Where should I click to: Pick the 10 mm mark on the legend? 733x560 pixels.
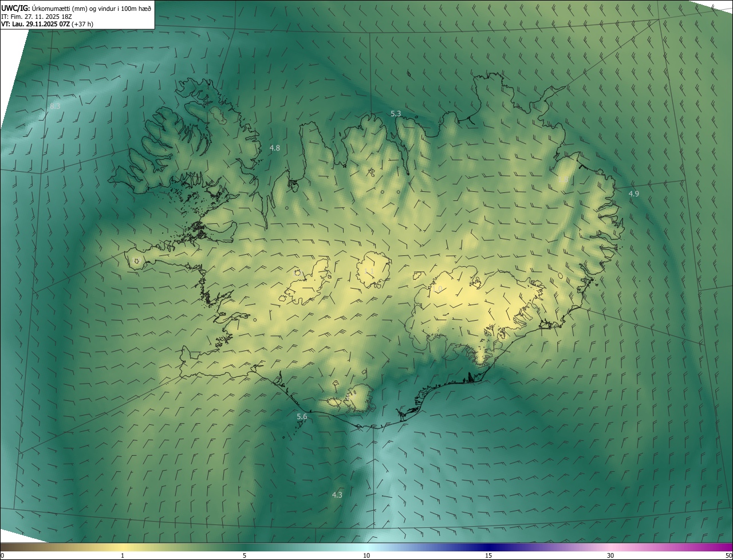(x=366, y=555)
